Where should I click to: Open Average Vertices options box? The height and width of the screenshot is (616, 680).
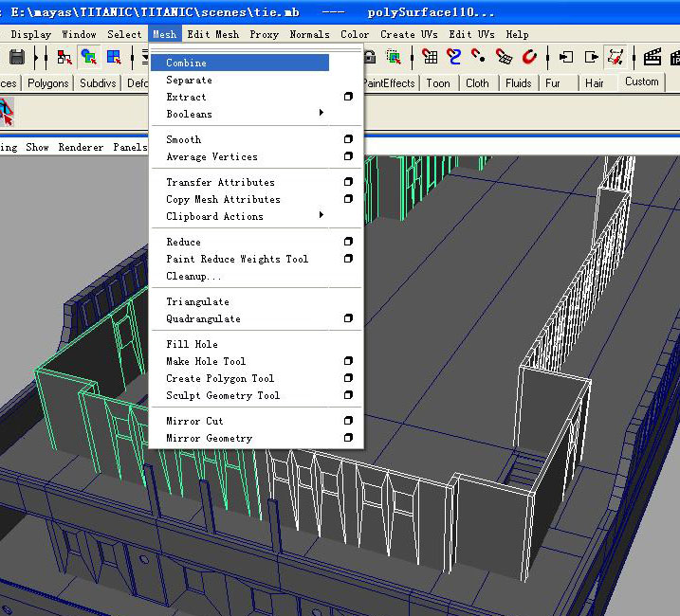point(348,155)
